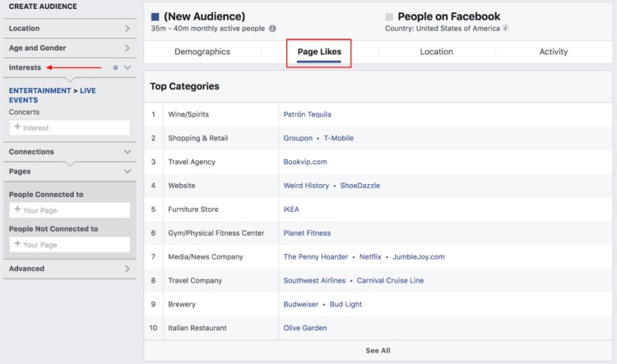
Task: Click info icon beside monthly active people
Action: [x=272, y=28]
